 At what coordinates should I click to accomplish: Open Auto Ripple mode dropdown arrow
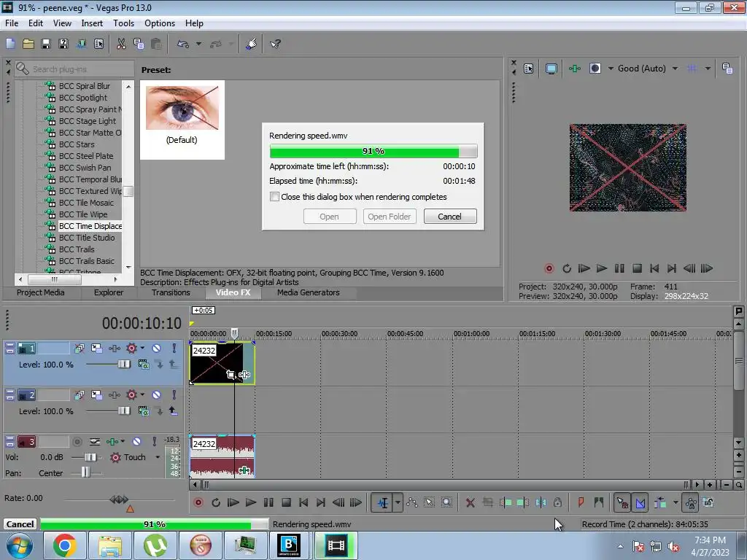pos(675,502)
